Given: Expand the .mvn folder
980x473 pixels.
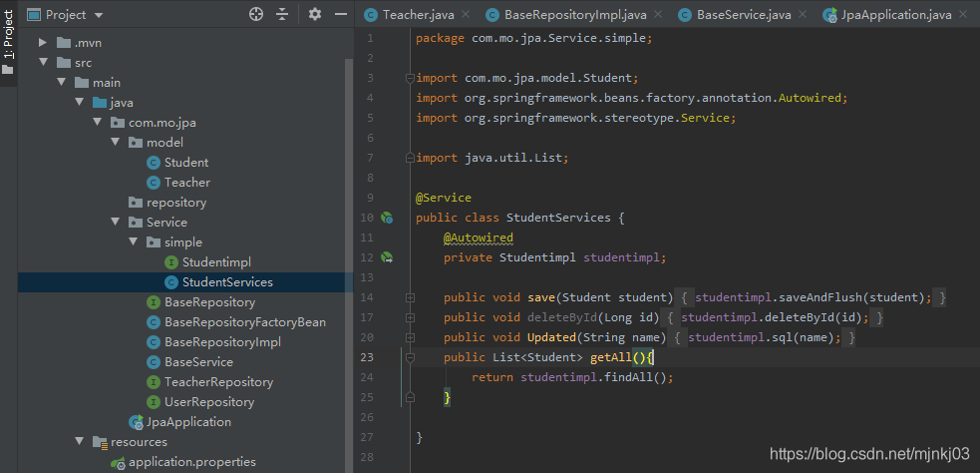Looking at the screenshot, I should point(42,43).
